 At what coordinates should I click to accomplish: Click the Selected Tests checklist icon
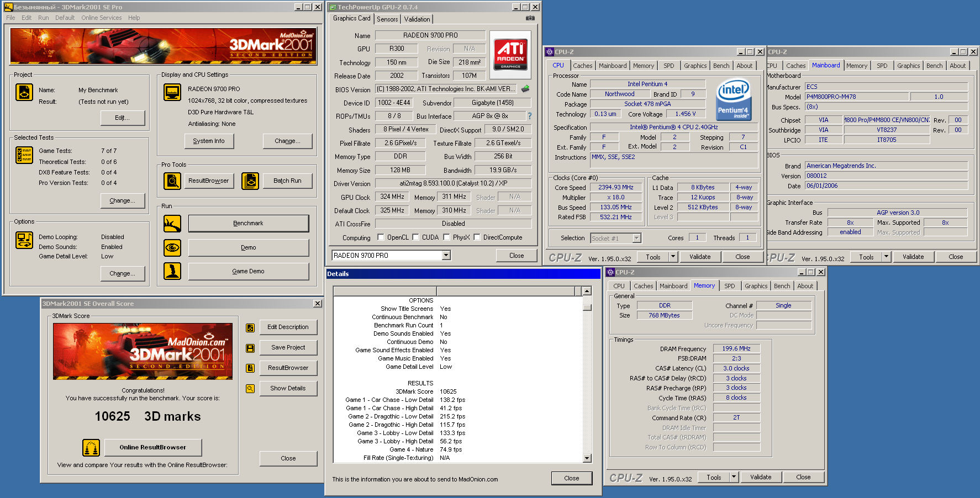(x=24, y=155)
